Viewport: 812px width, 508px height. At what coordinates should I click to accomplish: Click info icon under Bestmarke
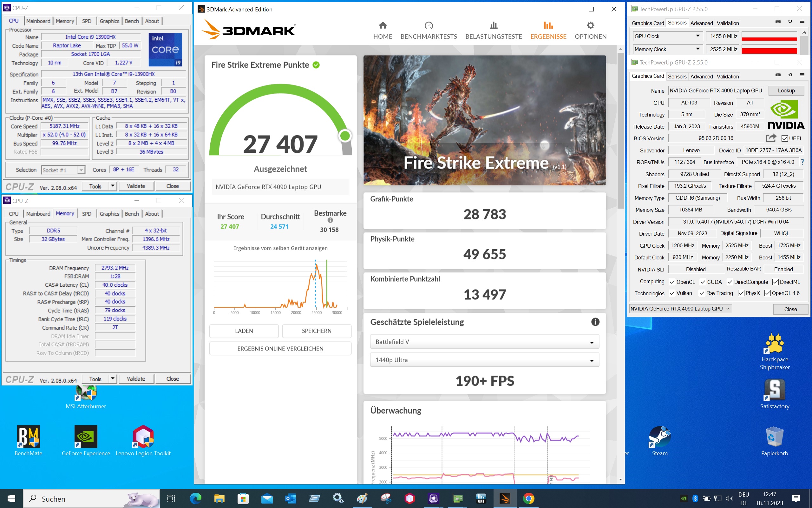(x=330, y=220)
